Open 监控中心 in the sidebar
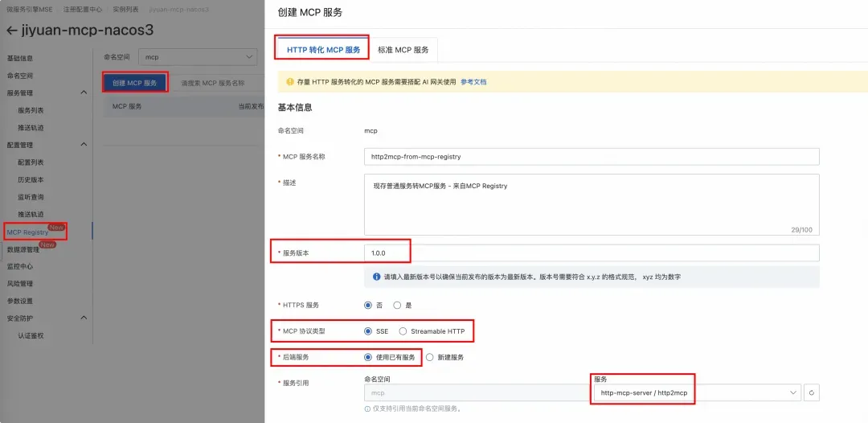The image size is (868, 423). click(x=20, y=266)
